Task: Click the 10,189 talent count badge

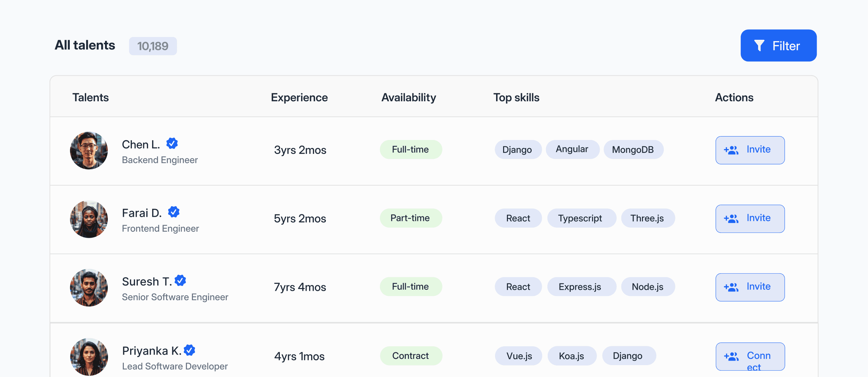Action: pyautogui.click(x=153, y=46)
